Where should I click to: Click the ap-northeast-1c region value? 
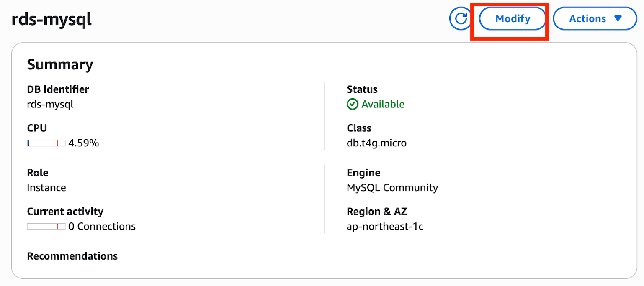(385, 227)
